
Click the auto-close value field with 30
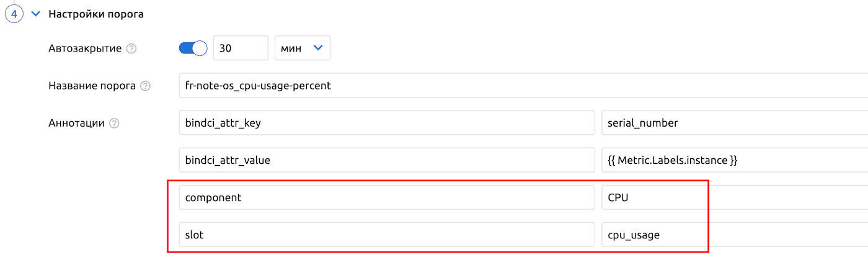[x=240, y=48]
